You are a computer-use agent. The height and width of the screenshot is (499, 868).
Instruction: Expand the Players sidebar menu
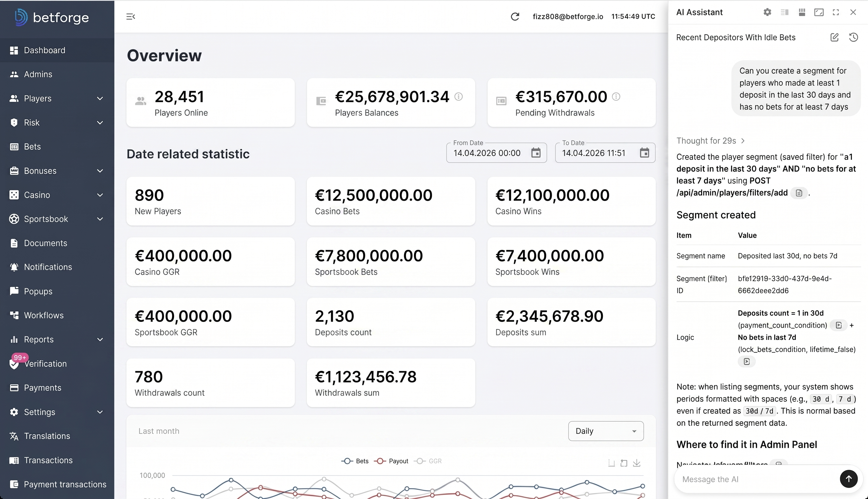[57, 99]
